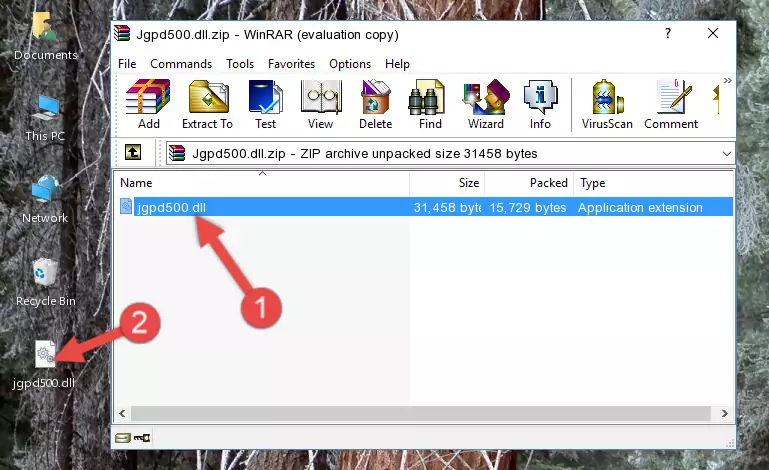
Task: Run the Test archive tool
Action: point(265,104)
